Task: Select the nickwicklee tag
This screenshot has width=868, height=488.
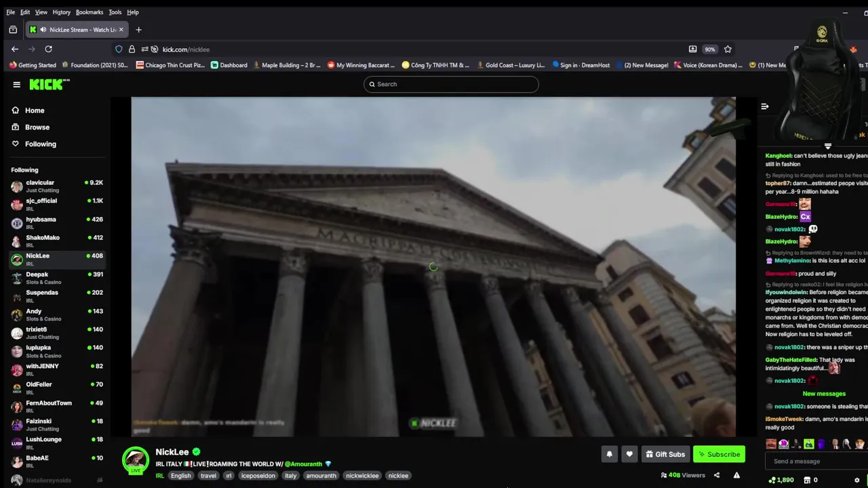Action: click(x=362, y=476)
